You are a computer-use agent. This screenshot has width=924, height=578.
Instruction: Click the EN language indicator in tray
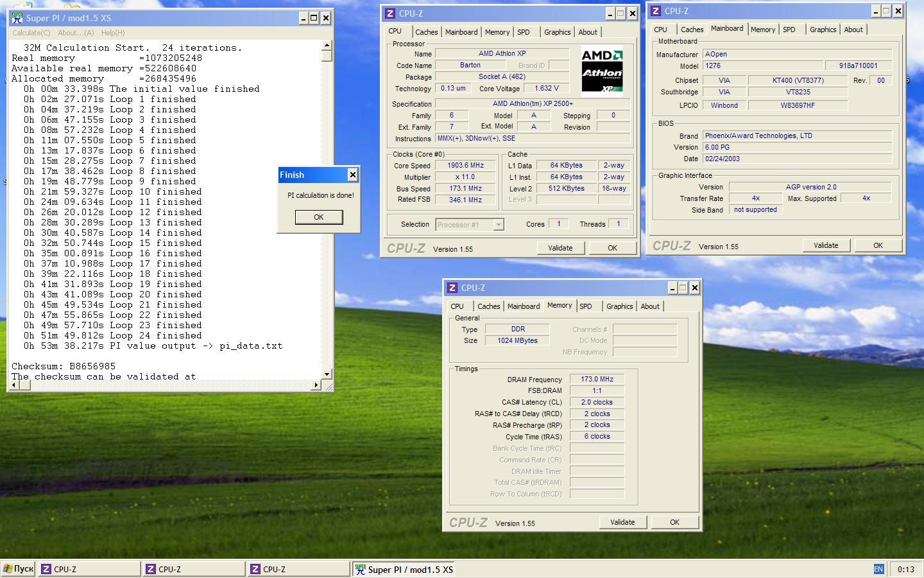click(878, 569)
